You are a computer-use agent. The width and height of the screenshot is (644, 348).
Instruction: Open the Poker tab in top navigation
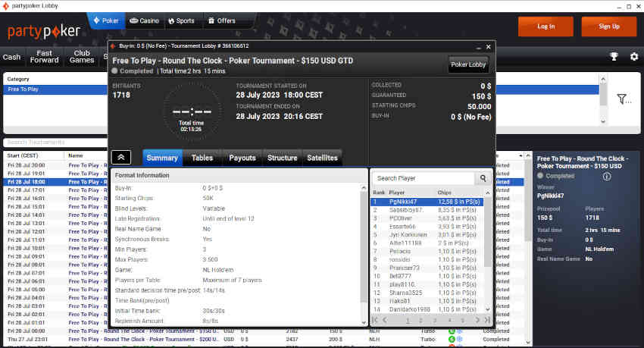pos(106,20)
